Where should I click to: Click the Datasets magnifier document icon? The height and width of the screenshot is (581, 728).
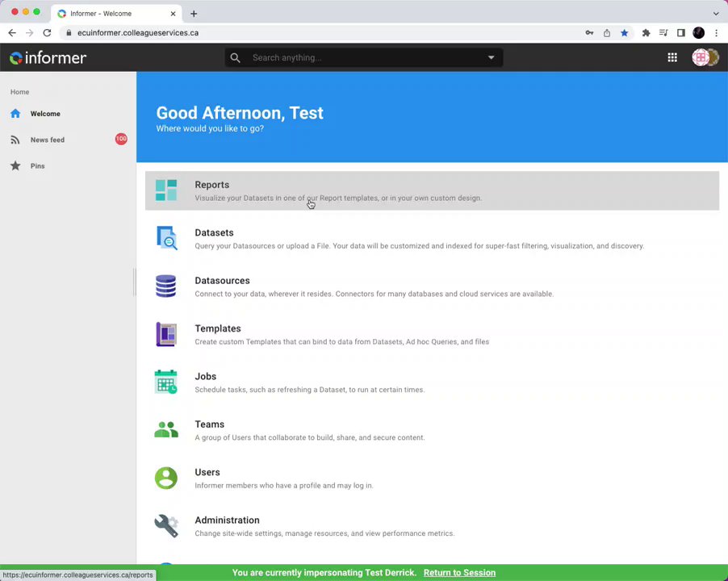pos(167,237)
